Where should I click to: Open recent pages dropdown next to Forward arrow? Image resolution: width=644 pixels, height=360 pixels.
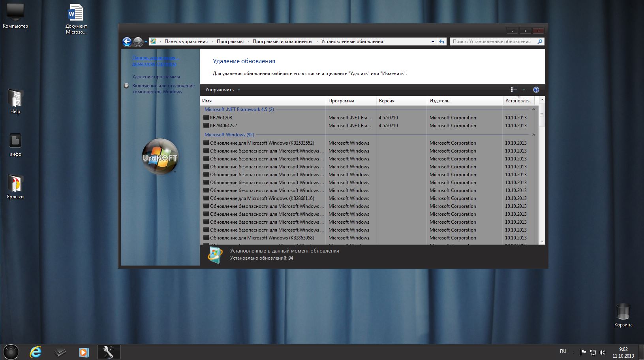[x=146, y=42]
